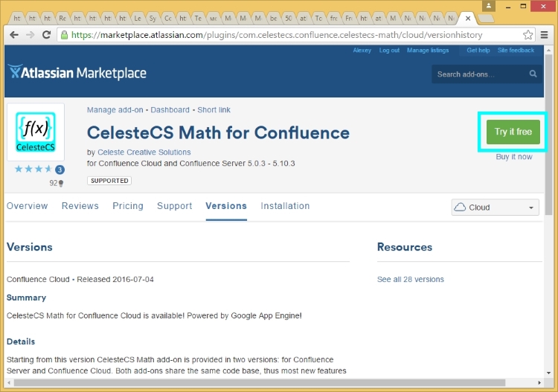Open the Overview tab
Image resolution: width=558 pixels, height=392 pixels.
click(x=27, y=206)
